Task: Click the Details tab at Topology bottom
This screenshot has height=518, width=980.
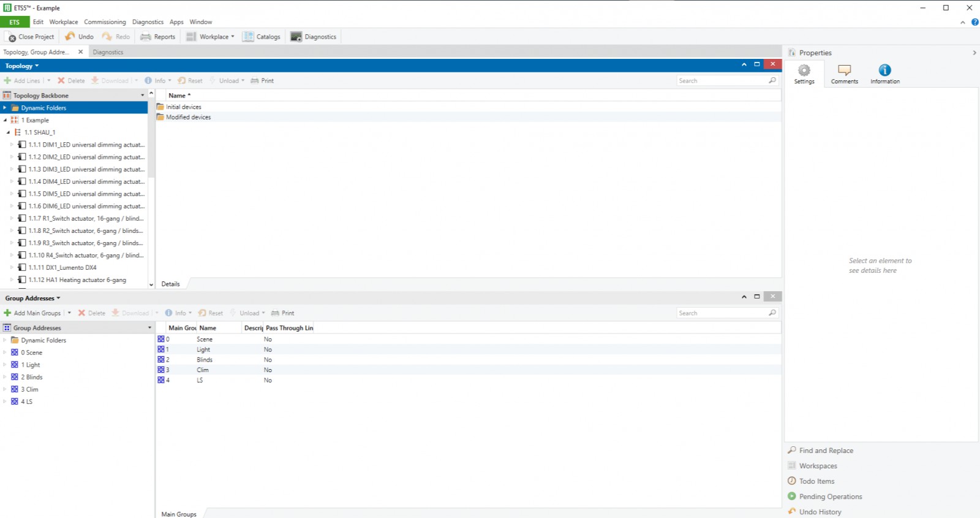Action: (171, 284)
